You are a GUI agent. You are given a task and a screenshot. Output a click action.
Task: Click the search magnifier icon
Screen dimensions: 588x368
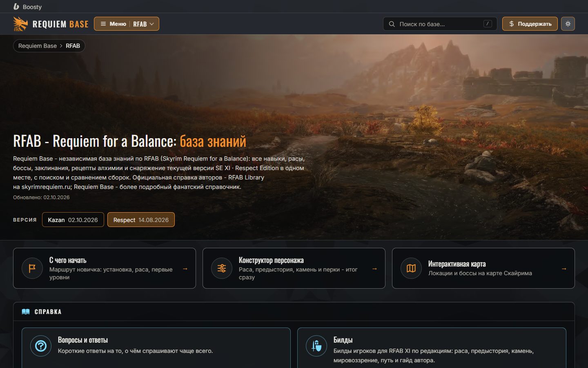click(392, 24)
